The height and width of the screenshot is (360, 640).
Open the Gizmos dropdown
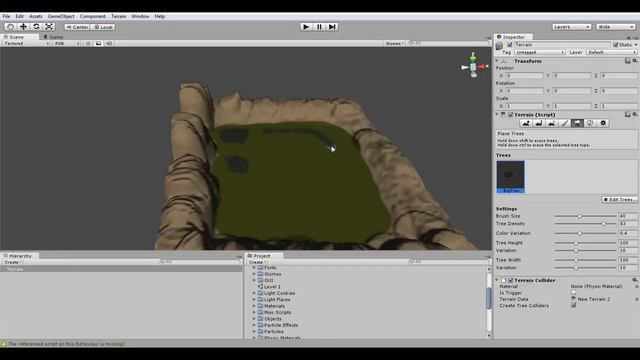coord(395,43)
